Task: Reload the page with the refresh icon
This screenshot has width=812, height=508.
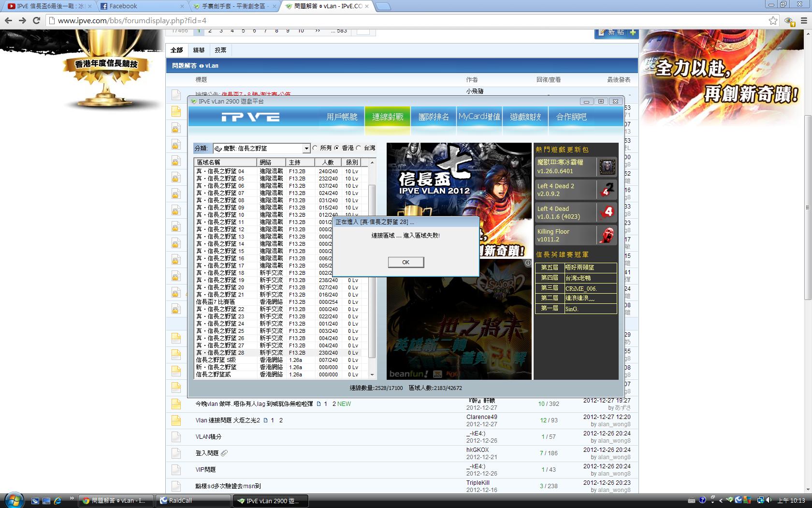Action: pos(36,20)
